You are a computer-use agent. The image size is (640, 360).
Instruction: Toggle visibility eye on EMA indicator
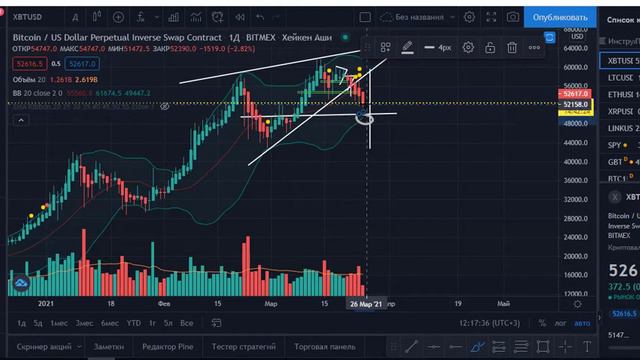(164, 107)
